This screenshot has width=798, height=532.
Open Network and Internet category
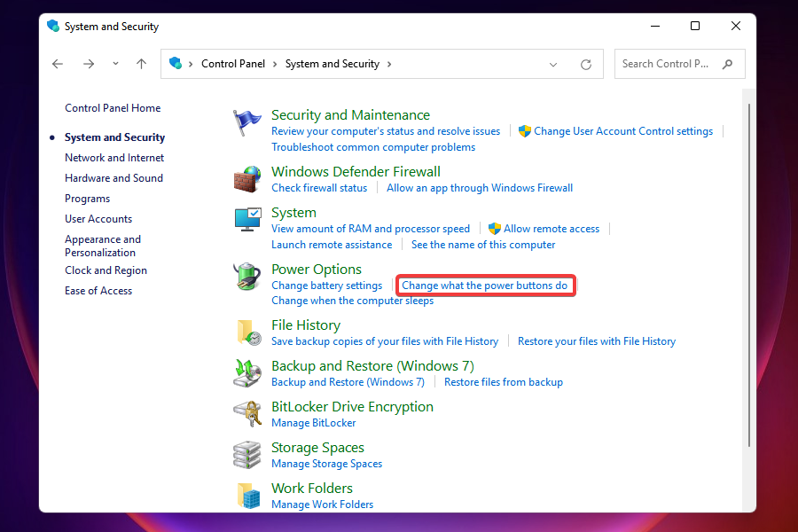tap(114, 158)
